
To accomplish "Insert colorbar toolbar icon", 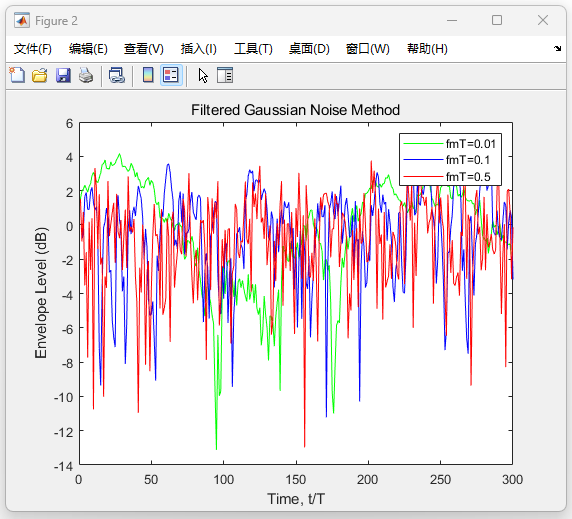I will pyautogui.click(x=148, y=75).
